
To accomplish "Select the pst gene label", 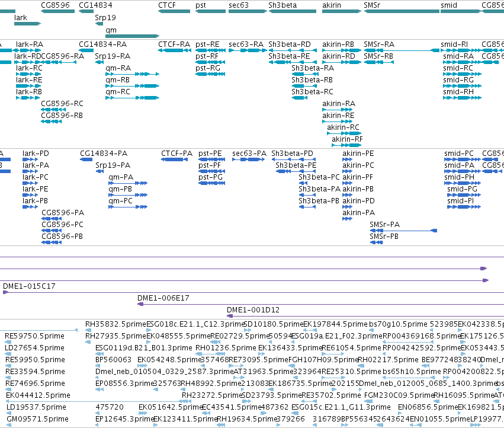I will click(x=201, y=5).
